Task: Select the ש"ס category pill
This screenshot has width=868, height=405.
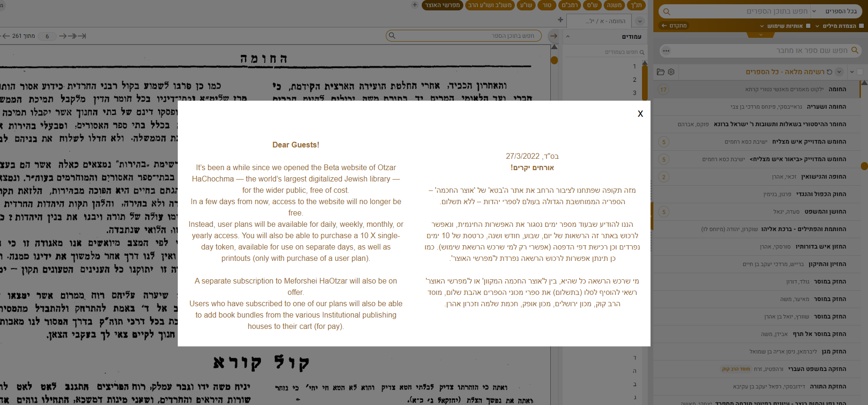Action: [592, 5]
